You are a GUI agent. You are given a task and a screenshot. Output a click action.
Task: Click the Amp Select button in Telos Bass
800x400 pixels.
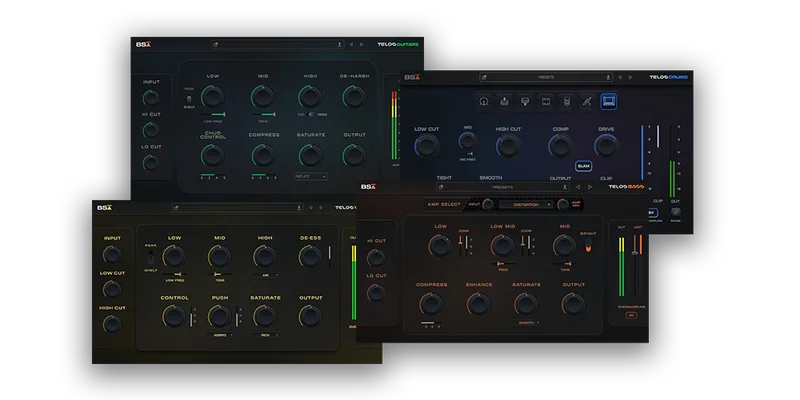pyautogui.click(x=444, y=204)
